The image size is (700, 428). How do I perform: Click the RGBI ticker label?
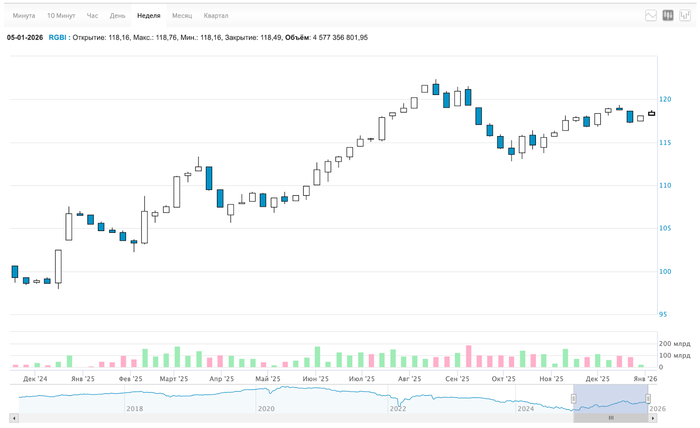[x=57, y=37]
